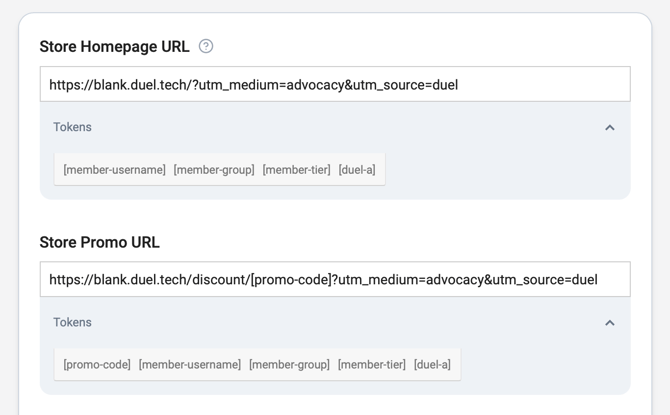Click the Store Promo URL heading
Viewport: 670px width, 415px height.
tap(99, 242)
